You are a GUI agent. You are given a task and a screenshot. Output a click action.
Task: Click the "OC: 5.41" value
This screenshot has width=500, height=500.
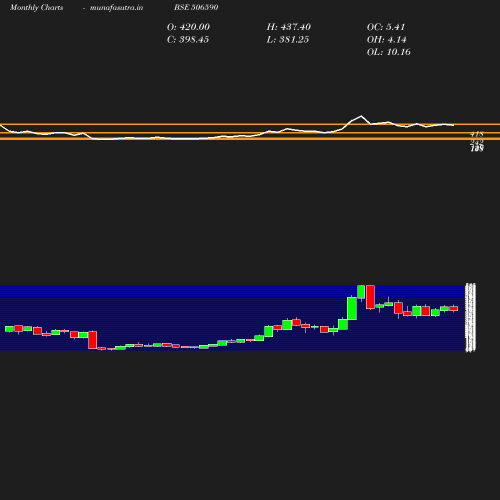[x=386, y=27]
